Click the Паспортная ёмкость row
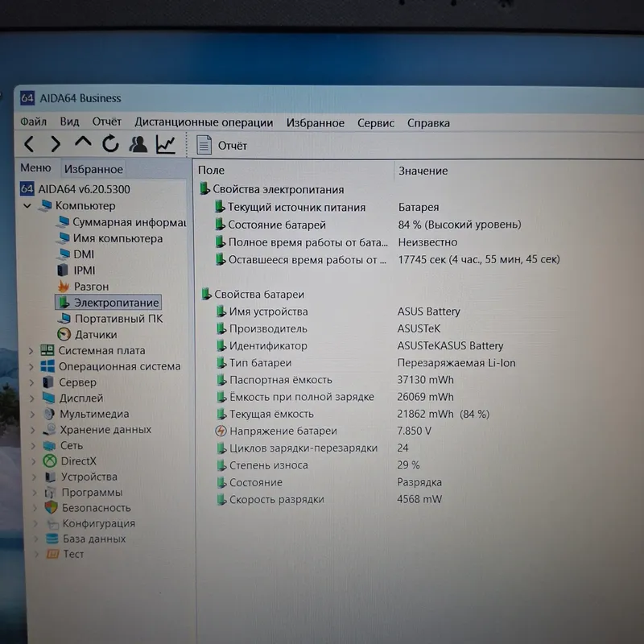644x644 pixels. [x=335, y=379]
